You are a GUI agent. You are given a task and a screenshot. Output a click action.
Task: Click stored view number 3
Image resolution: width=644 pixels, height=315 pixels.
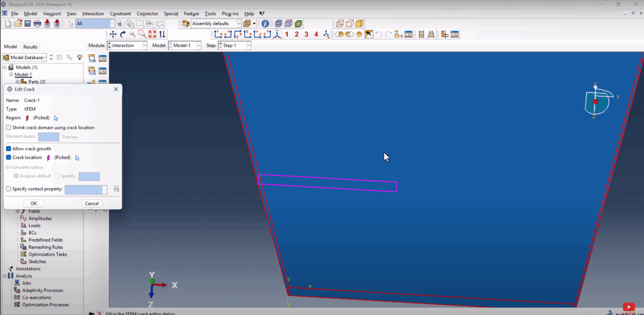[307, 34]
